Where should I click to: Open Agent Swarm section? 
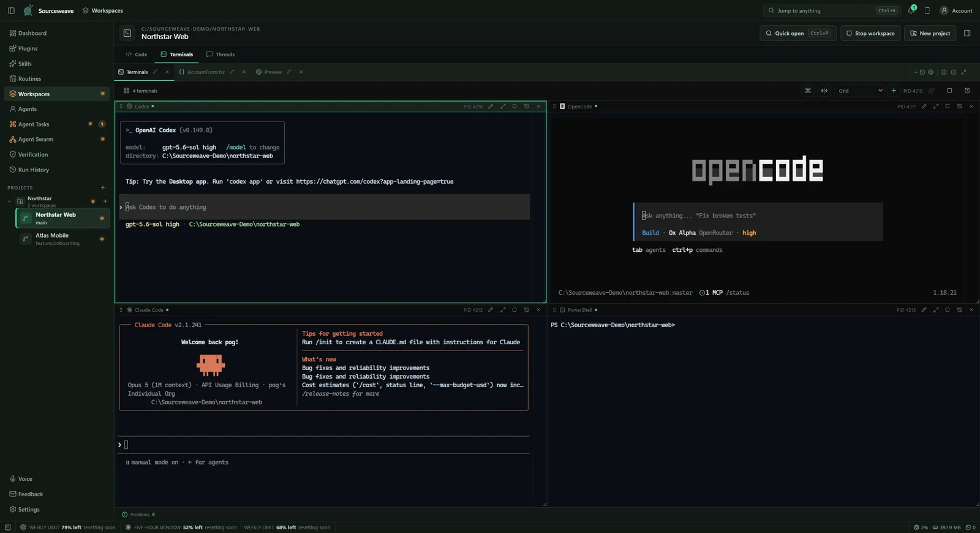pos(57,139)
